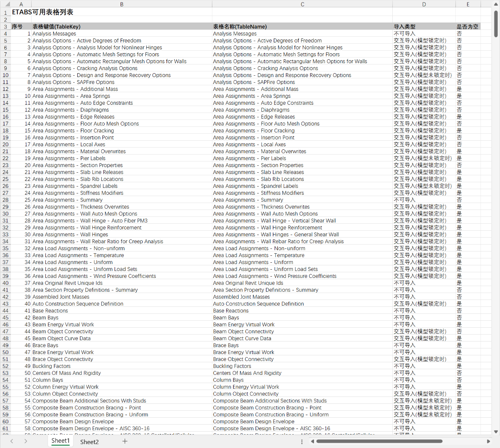Select row 1 header
This screenshot has width=500, height=448.
[6, 13]
